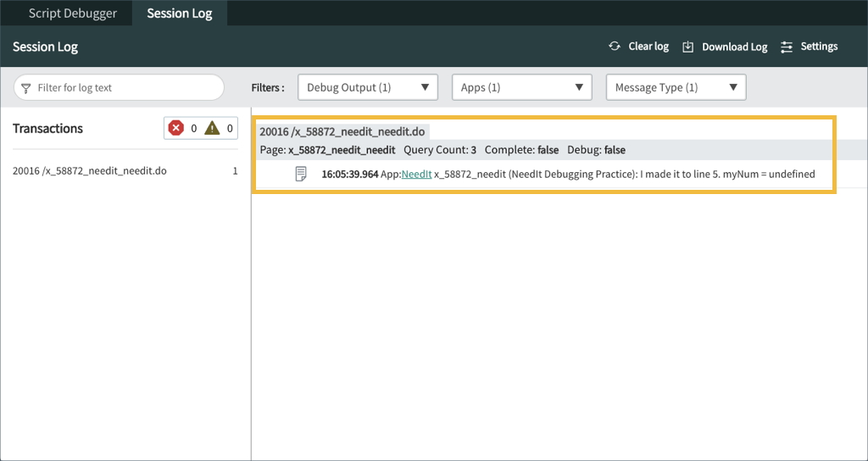Click the funnel icon in filter field
The height and width of the screenshot is (461, 868).
click(25, 88)
